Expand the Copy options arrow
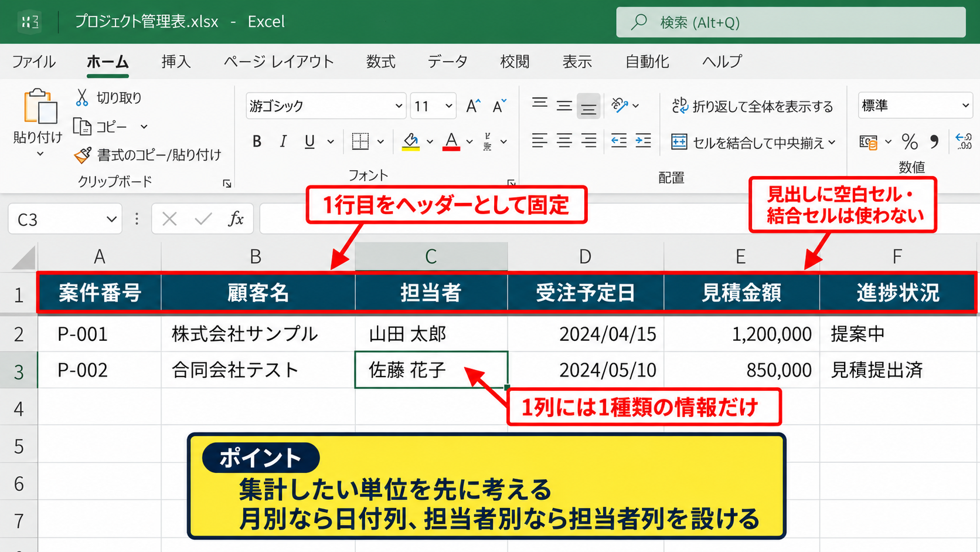 click(x=144, y=127)
